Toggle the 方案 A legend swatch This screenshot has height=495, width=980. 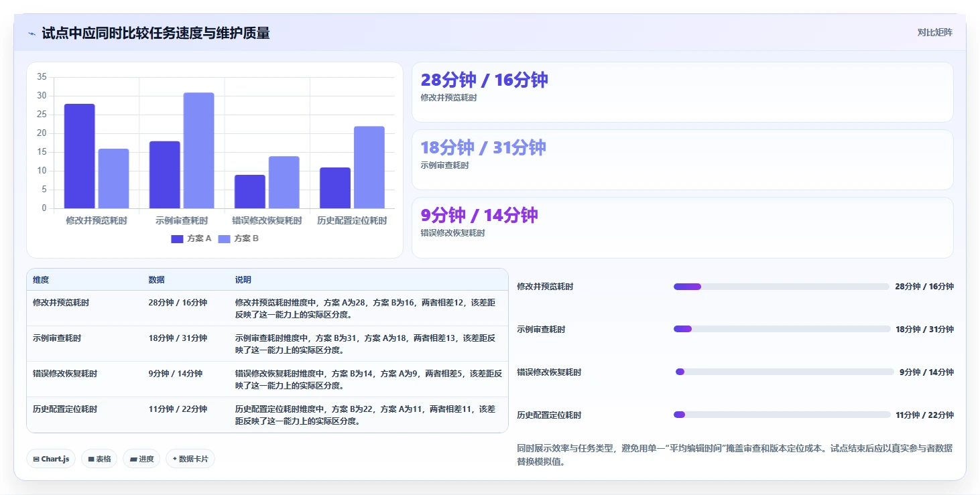(177, 239)
